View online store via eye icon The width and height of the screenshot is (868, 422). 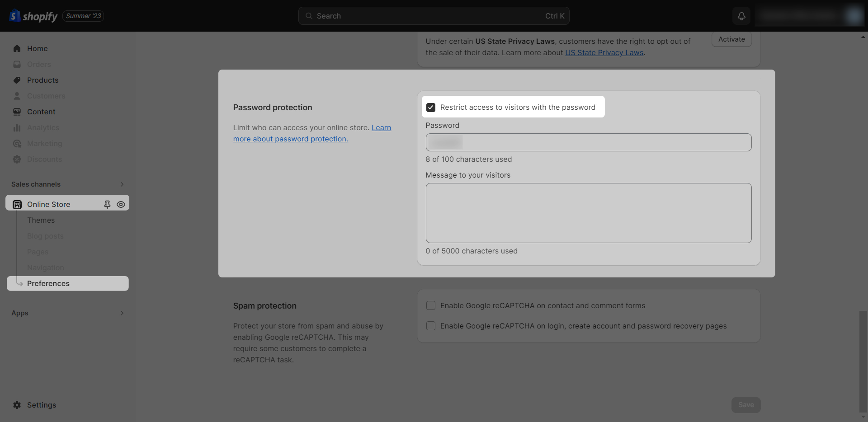coord(121,204)
